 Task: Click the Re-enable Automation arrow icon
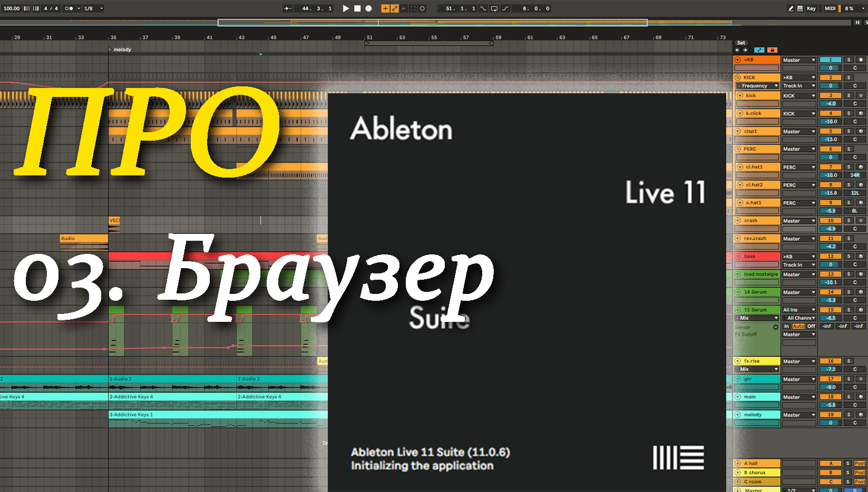(404, 8)
